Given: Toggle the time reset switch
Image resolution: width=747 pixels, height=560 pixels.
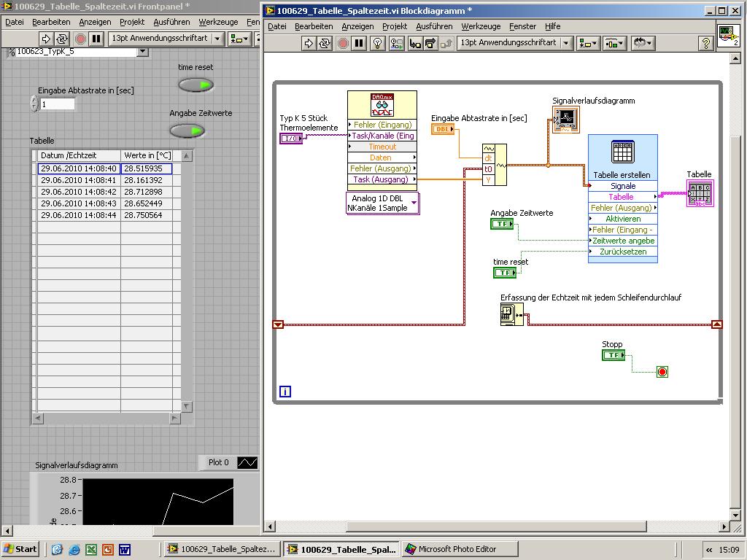Looking at the screenshot, I should pos(196,85).
